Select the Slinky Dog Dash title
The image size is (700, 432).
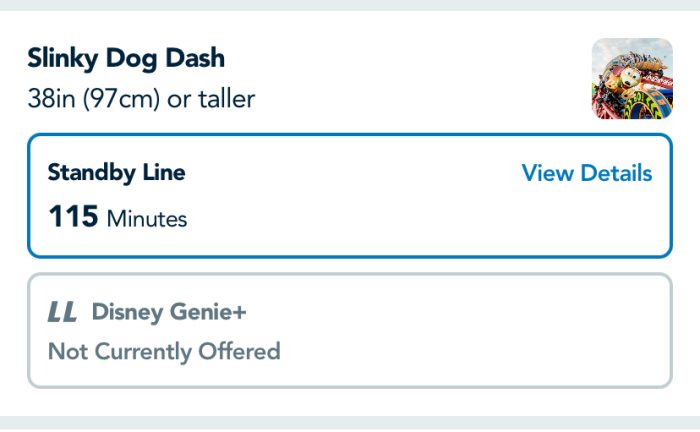(126, 58)
